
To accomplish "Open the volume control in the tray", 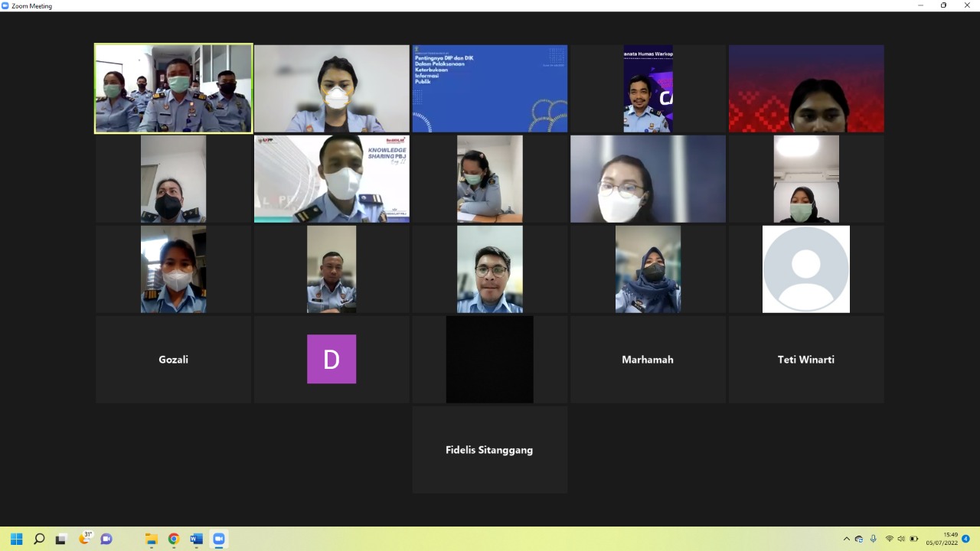I will 901,539.
